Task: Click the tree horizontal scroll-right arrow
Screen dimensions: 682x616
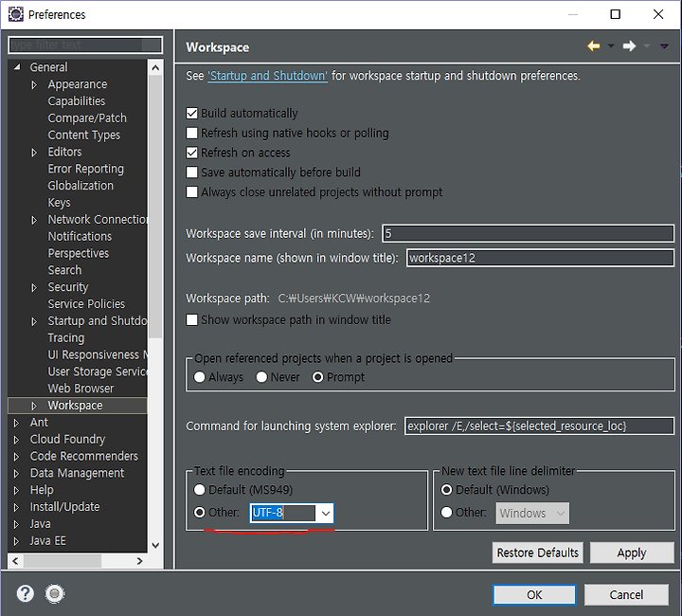Action: point(139,561)
